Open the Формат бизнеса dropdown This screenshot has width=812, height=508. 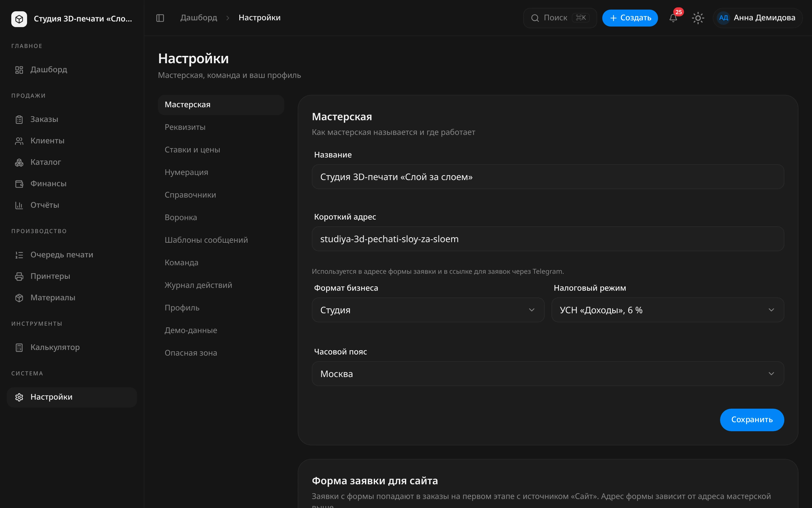tap(428, 310)
